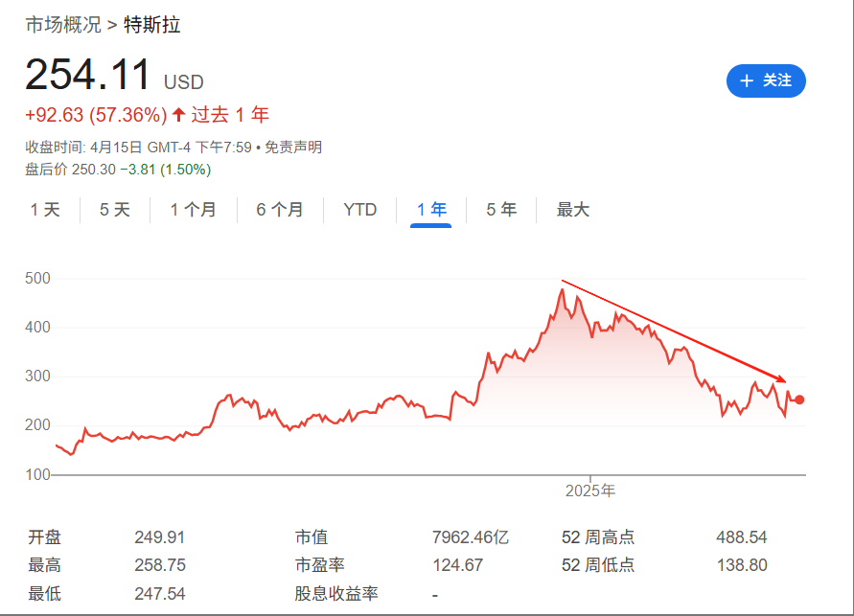
Task: Click the 收盘时间 timestamp text
Action: tap(138, 148)
